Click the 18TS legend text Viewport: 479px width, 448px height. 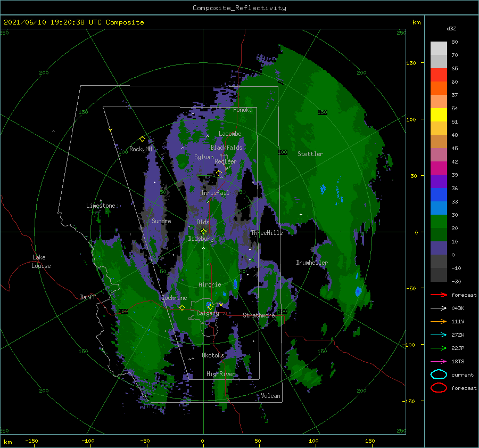tap(458, 362)
